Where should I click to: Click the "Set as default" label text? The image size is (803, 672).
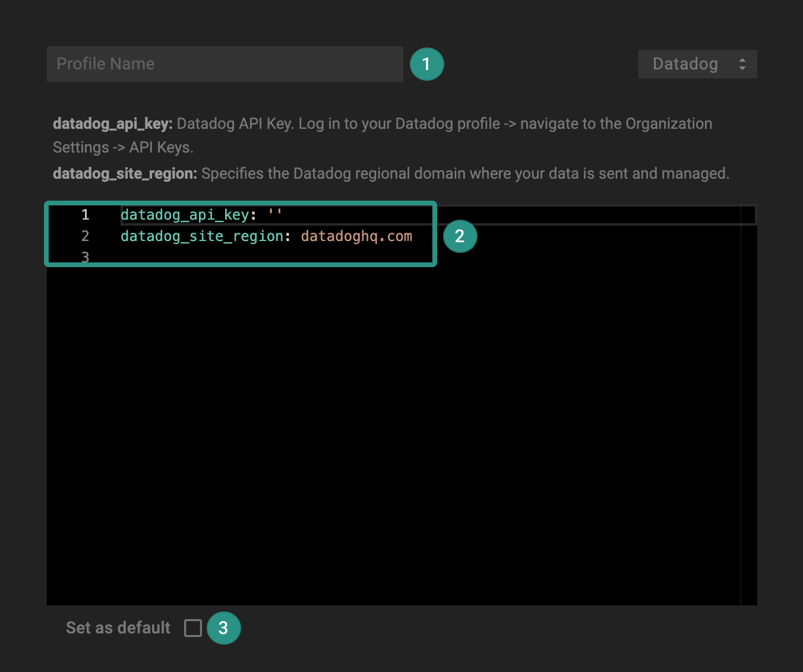coord(118,627)
